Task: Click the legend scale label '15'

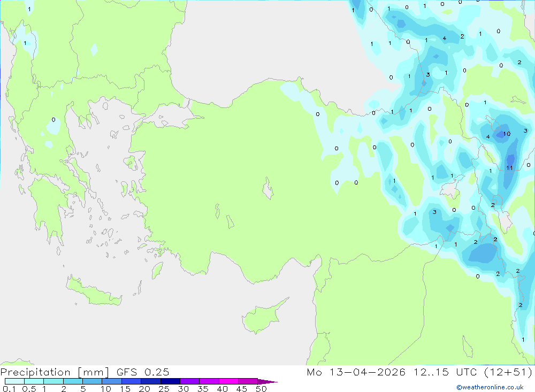Action: coord(125,389)
